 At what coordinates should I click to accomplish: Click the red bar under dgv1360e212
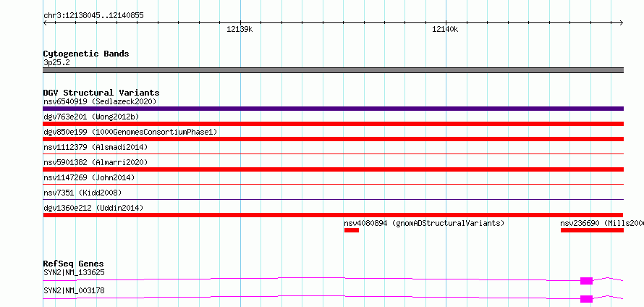click(x=333, y=215)
